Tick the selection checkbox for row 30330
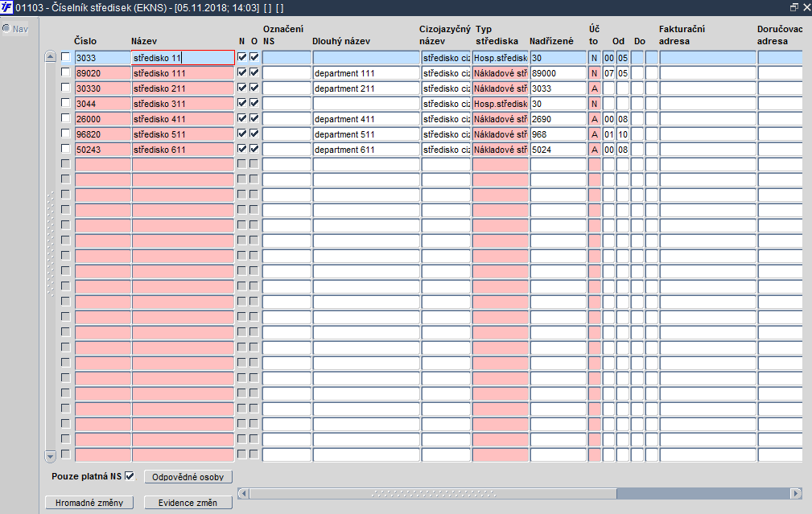This screenshot has height=514, width=812. (65, 88)
